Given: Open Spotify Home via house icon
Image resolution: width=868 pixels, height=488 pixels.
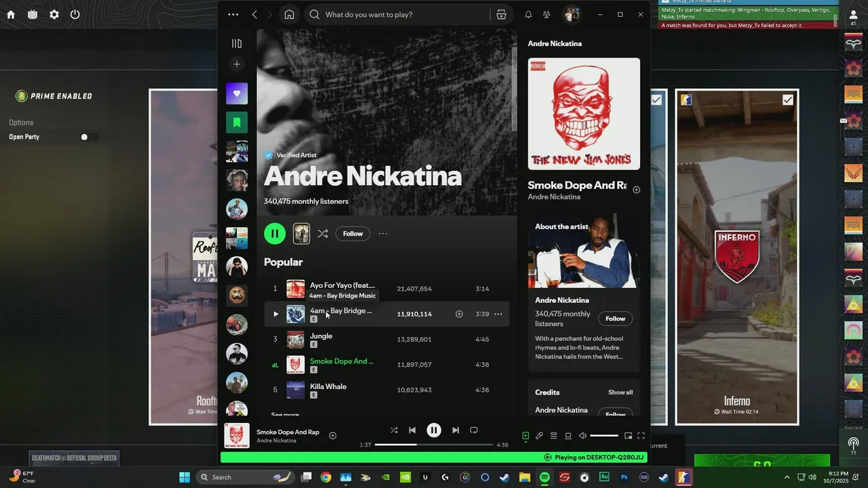Looking at the screenshot, I should pyautogui.click(x=290, y=14).
